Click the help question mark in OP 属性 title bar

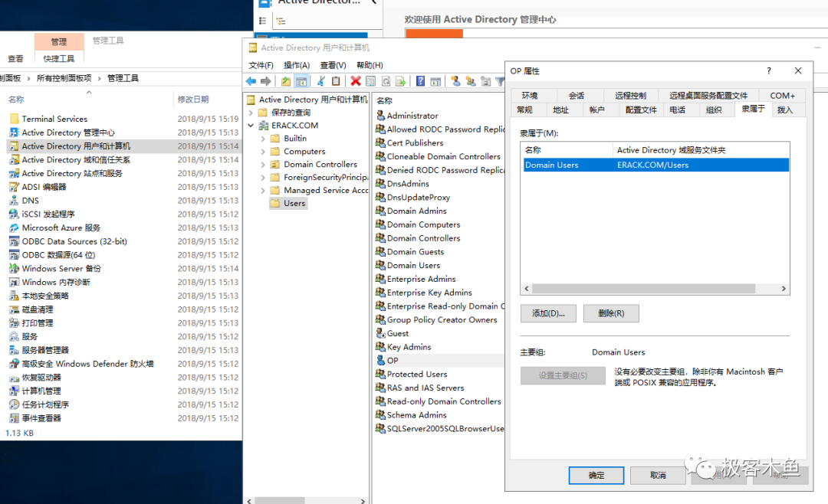[769, 70]
